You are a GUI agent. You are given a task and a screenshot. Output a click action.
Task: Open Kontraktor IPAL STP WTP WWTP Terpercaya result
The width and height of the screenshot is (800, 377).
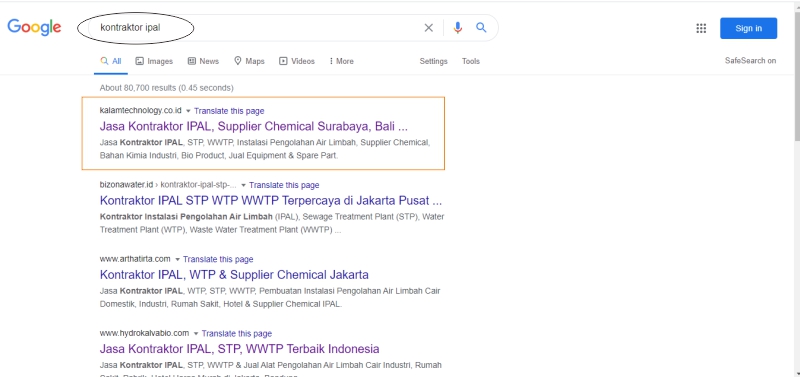coord(271,200)
